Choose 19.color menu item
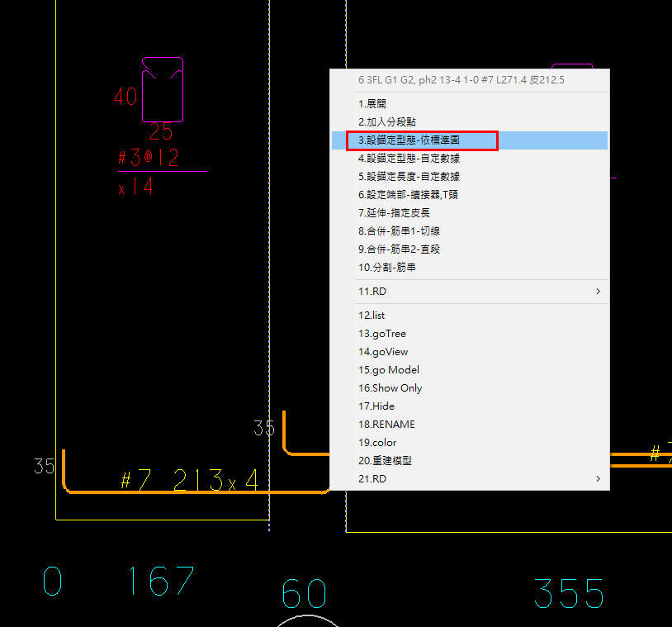Viewport: 672px width, 627px height. point(469,442)
